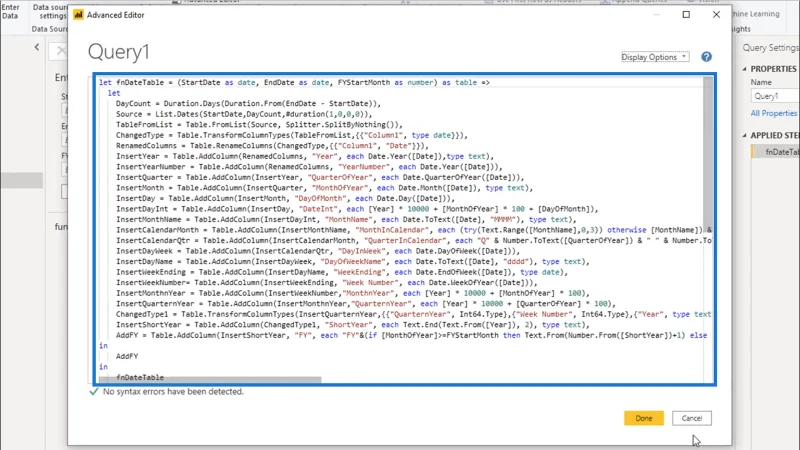Open the All Properties link in Query Settings

click(x=773, y=113)
